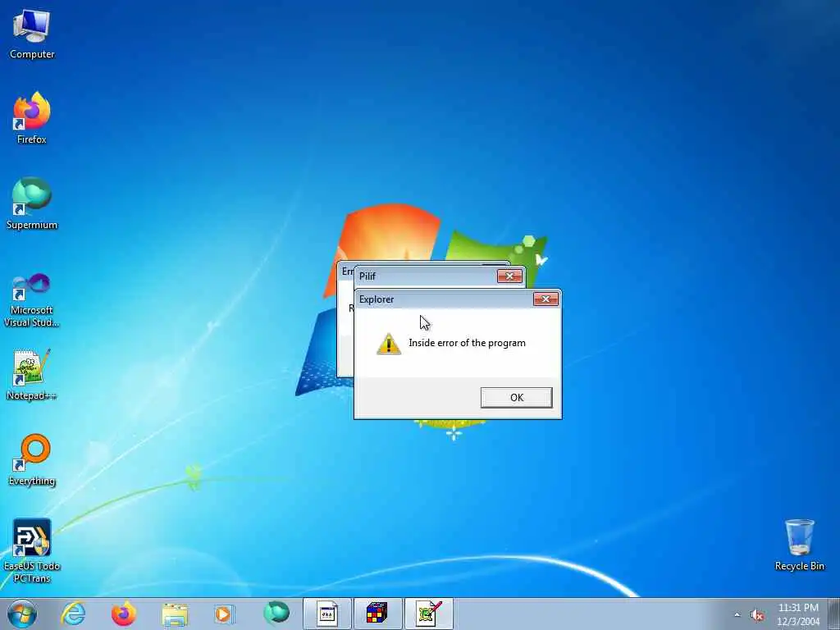Viewport: 840px width, 630px height.
Task: Select the Everything search shortcut
Action: 32,459
